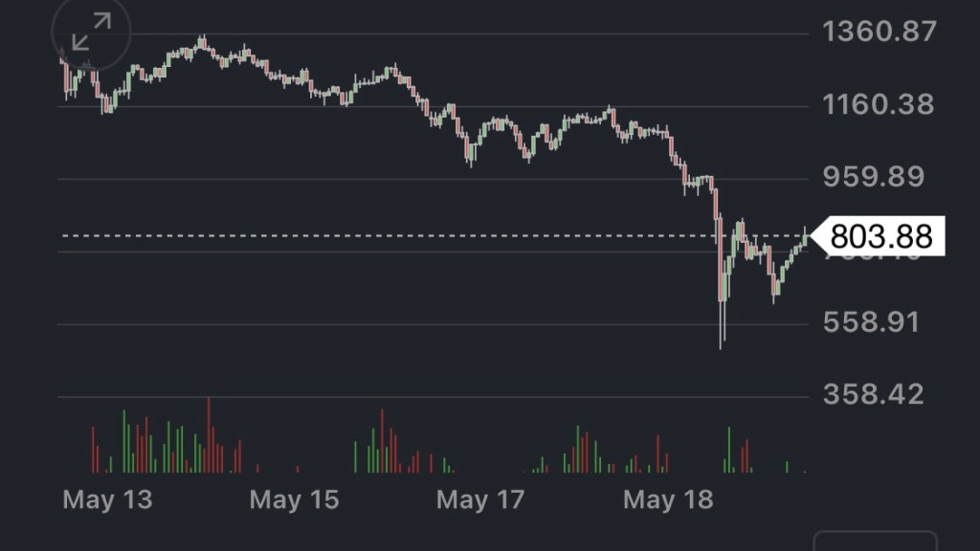The height and width of the screenshot is (551, 980).
Task: Select the 1160.38 price axis label
Action: click(878, 104)
